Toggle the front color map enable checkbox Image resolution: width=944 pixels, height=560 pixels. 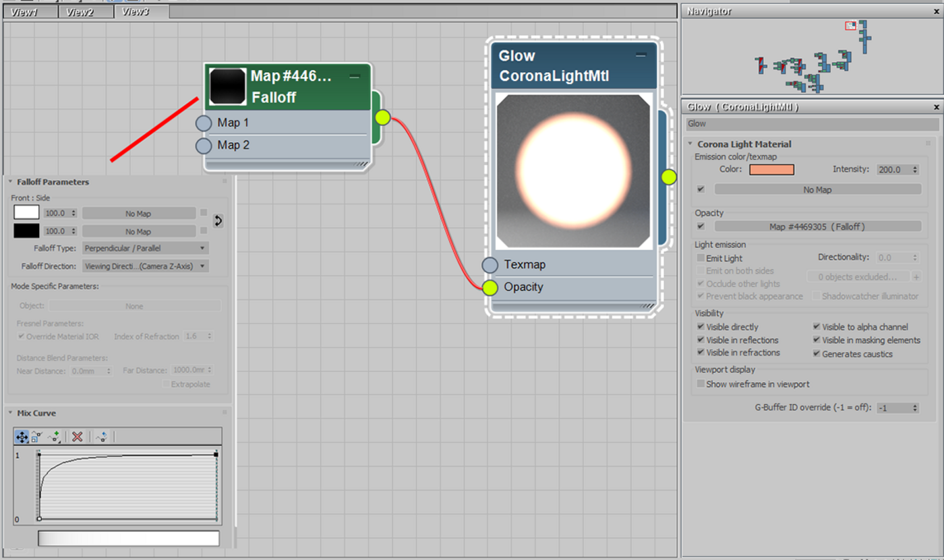coord(203,213)
